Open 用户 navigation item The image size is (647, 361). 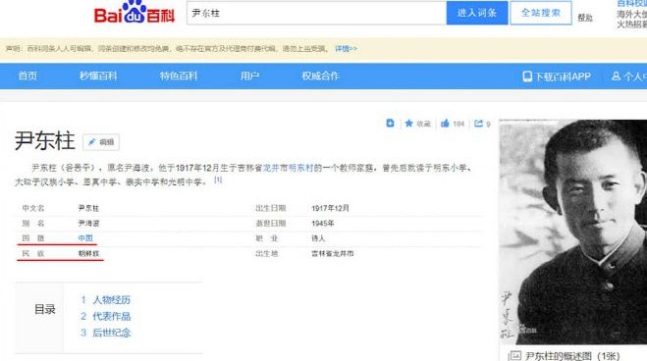pyautogui.click(x=250, y=76)
